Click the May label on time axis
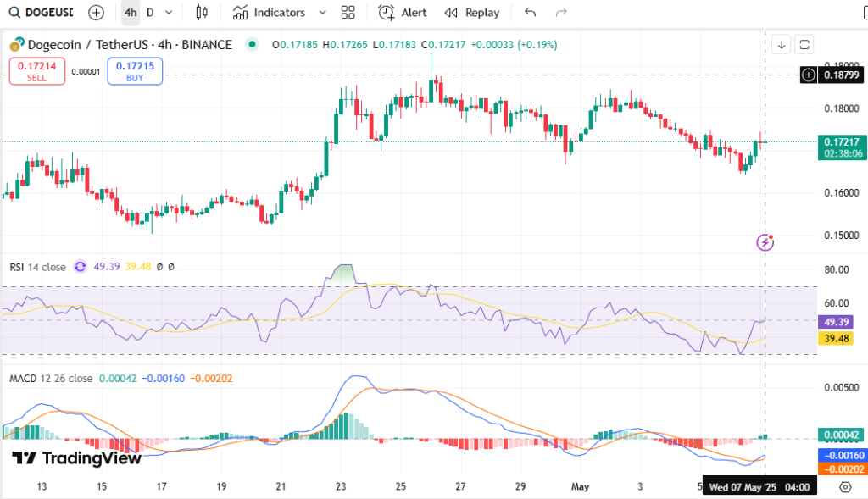 (x=580, y=487)
